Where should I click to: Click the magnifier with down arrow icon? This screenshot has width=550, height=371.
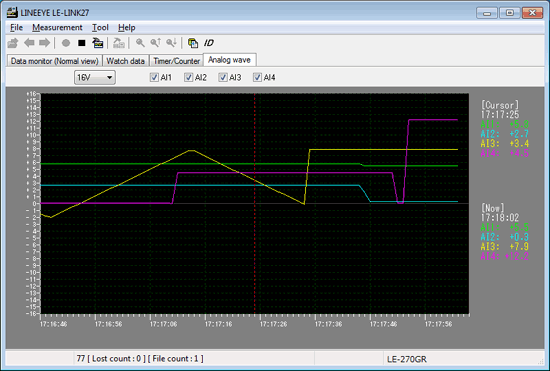click(171, 43)
